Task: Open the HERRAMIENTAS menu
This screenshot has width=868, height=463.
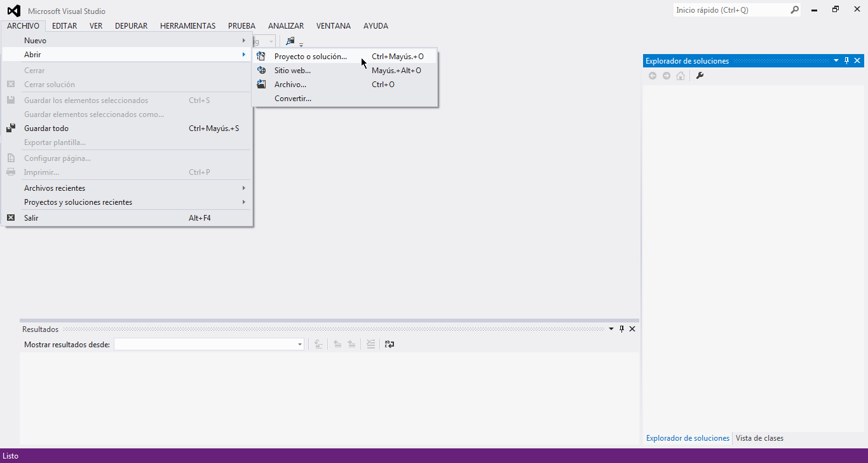Action: 187,26
